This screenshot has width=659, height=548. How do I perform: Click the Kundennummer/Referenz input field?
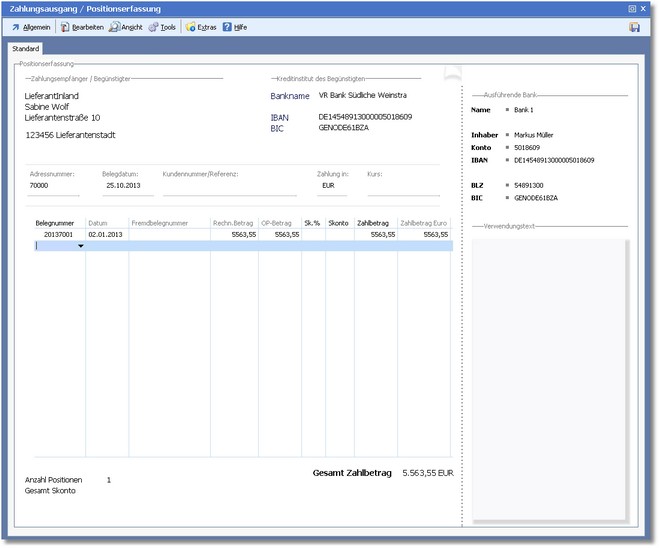(229, 186)
